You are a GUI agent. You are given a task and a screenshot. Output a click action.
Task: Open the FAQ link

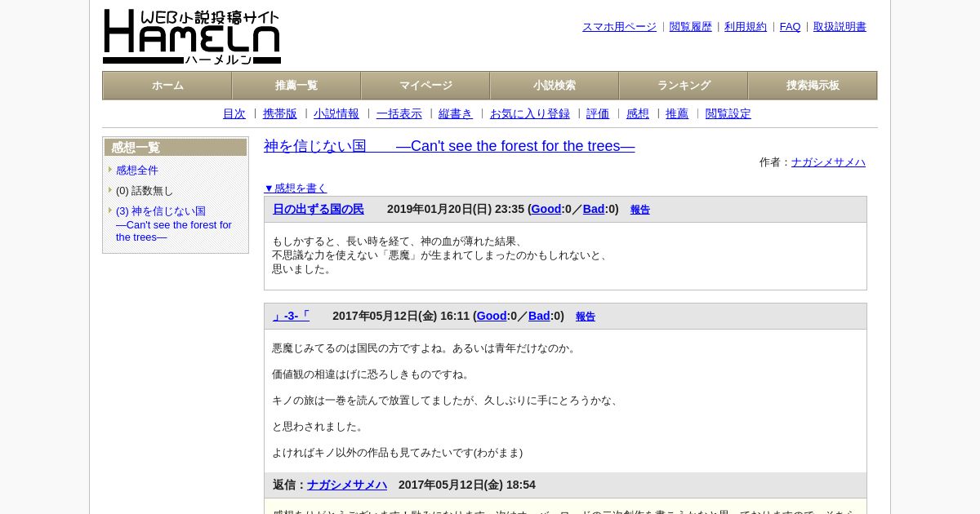[791, 27]
